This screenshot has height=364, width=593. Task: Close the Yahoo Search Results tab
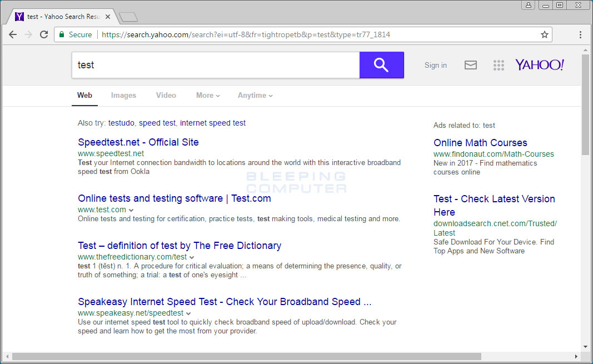108,17
